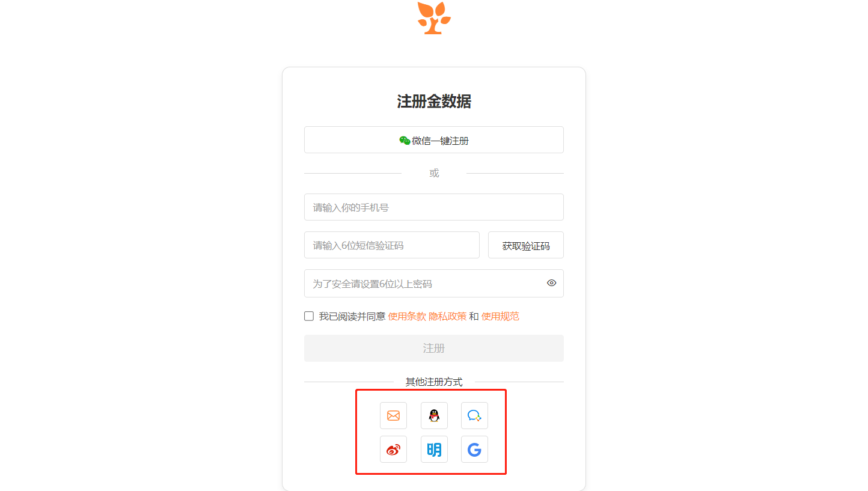
Task: Open the 使用条款 link
Action: 407,316
